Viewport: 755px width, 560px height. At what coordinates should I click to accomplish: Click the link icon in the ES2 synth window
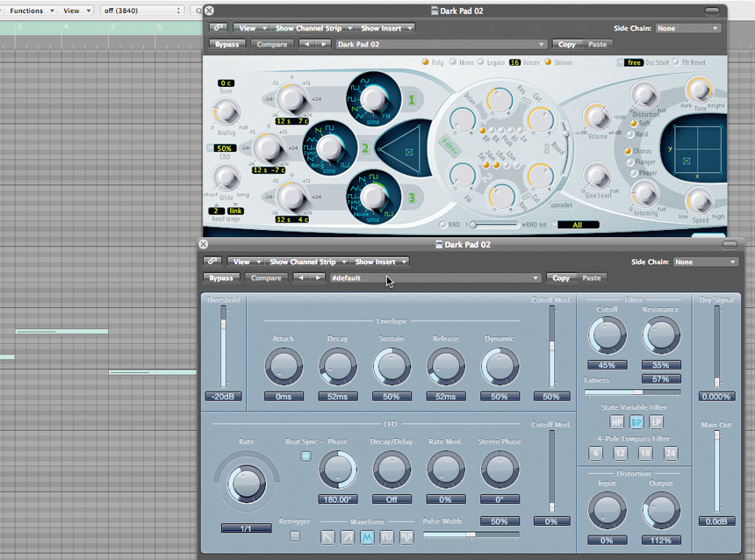coord(218,28)
